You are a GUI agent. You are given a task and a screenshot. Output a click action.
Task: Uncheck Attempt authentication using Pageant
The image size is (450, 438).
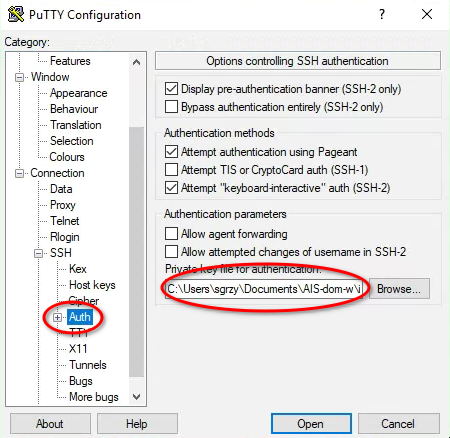pyautogui.click(x=171, y=152)
